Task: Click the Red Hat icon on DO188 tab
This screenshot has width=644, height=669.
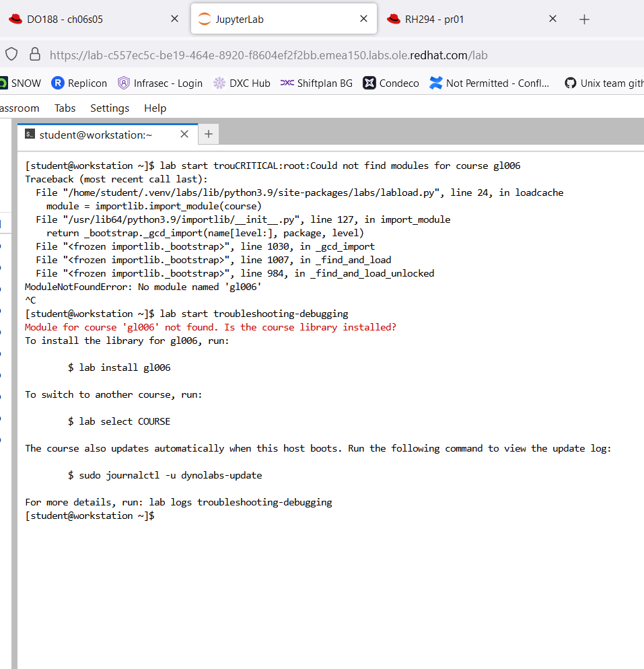Action: 16,18
